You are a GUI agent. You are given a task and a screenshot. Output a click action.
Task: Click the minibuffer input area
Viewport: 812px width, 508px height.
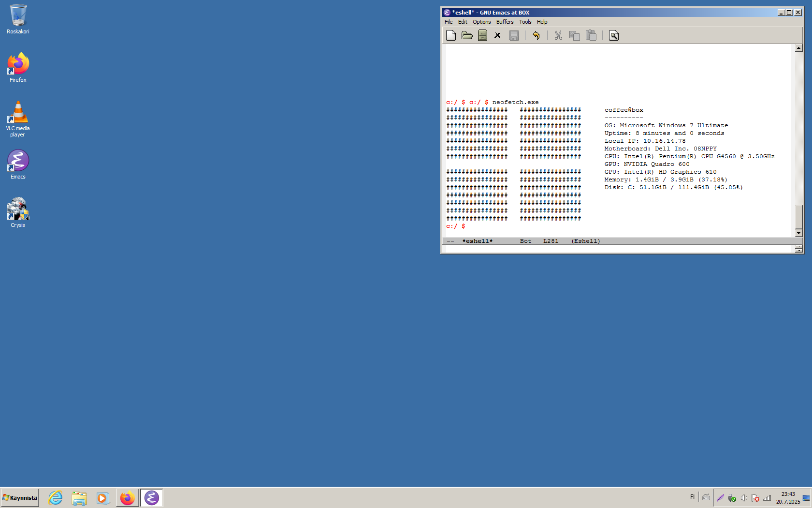click(618, 249)
